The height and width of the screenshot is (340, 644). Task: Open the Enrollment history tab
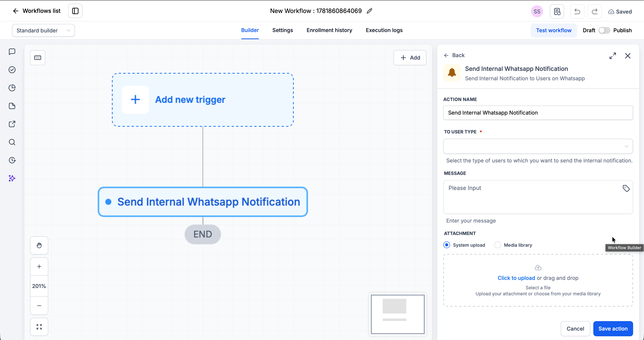click(329, 30)
